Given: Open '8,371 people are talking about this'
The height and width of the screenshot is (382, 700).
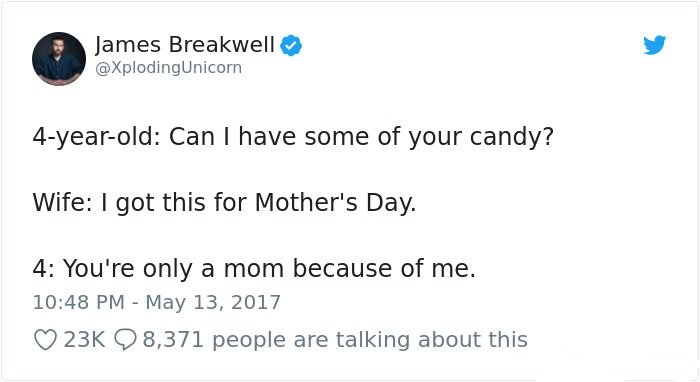Looking at the screenshot, I should point(335,340).
